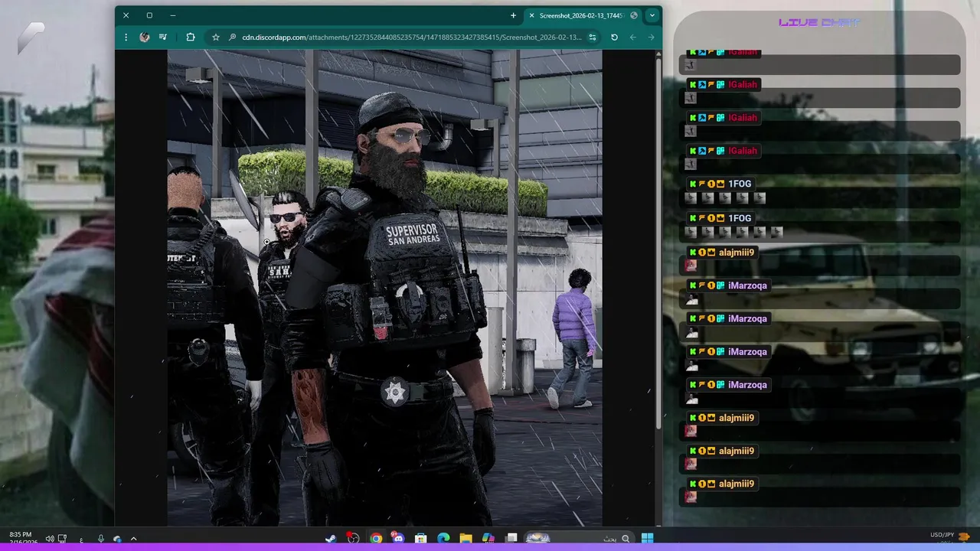Open Steam from the taskbar

330,539
